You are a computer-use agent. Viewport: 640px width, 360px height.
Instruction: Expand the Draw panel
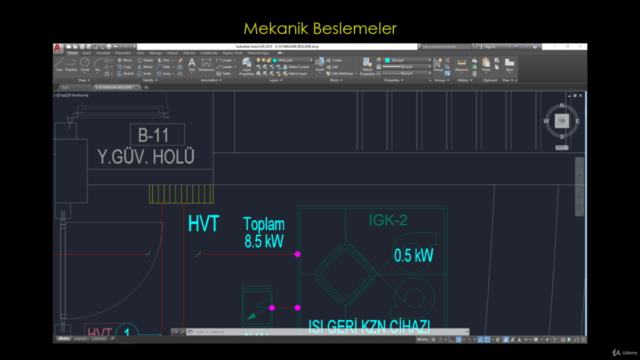point(84,80)
